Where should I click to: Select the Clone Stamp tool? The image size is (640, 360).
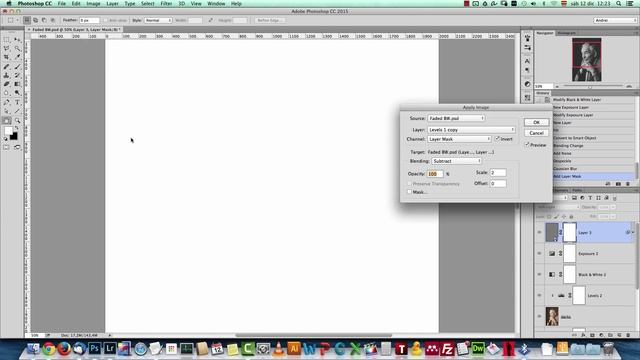(7, 76)
